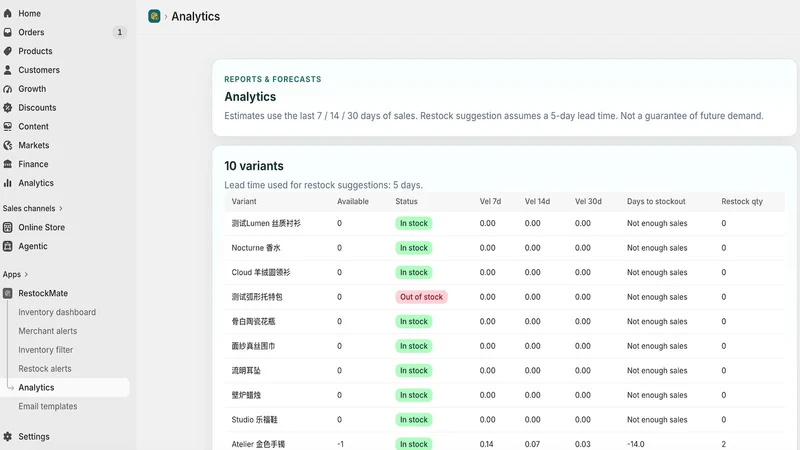The width and height of the screenshot is (800, 450).
Task: Select Analytics under RestockMate
Action: [x=36, y=388]
